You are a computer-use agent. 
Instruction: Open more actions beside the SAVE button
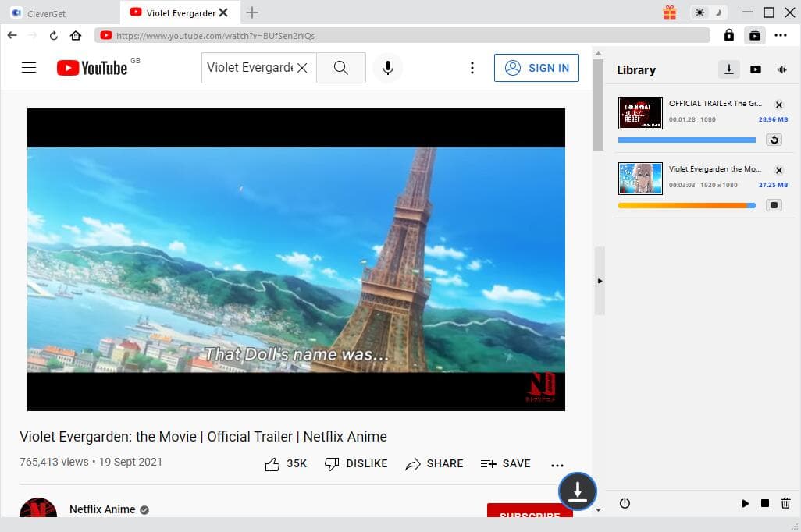(557, 463)
